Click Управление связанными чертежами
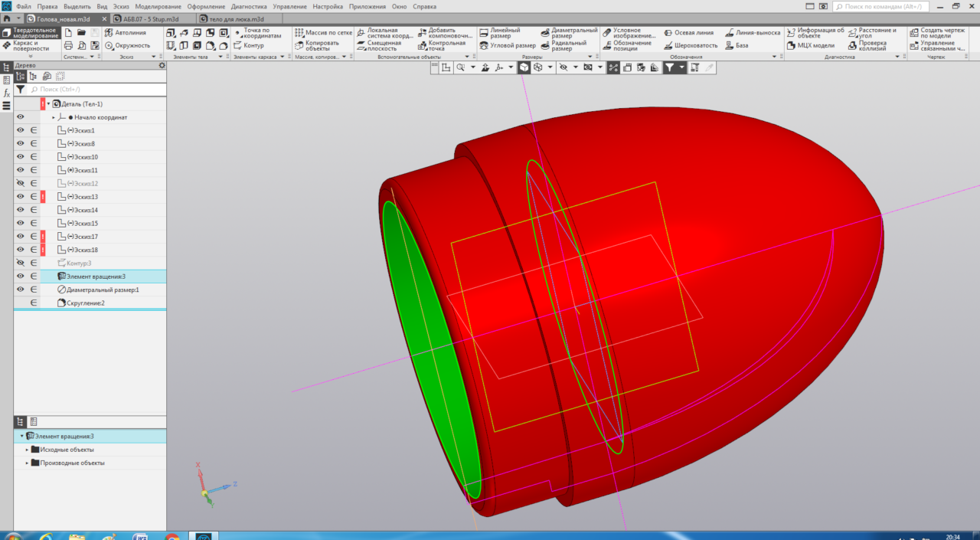This screenshot has width=980, height=540. pyautogui.click(x=937, y=46)
